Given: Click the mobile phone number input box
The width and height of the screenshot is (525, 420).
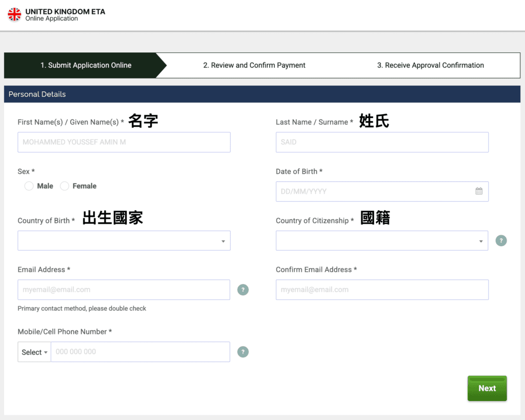Looking at the screenshot, I should click(x=140, y=352).
